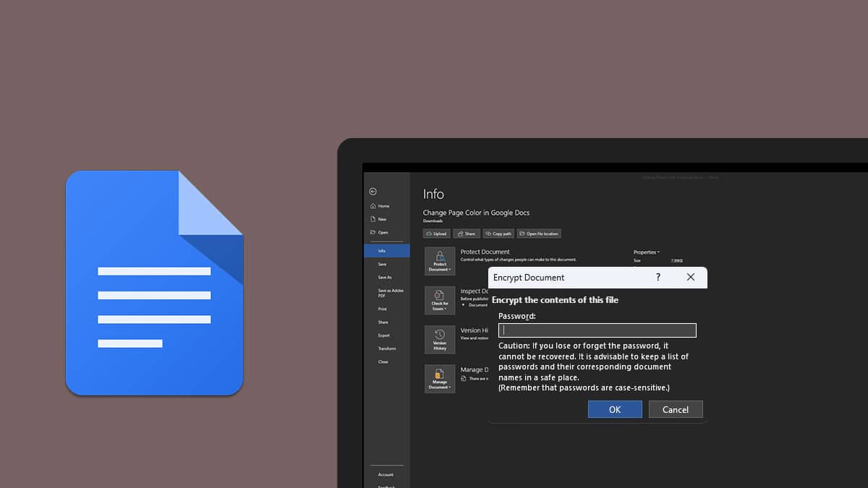Expand the Protect Document dropdown
868x488 pixels.
point(440,261)
